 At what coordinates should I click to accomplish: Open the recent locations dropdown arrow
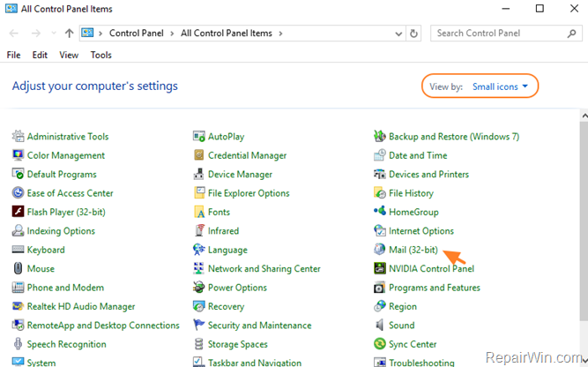54,34
